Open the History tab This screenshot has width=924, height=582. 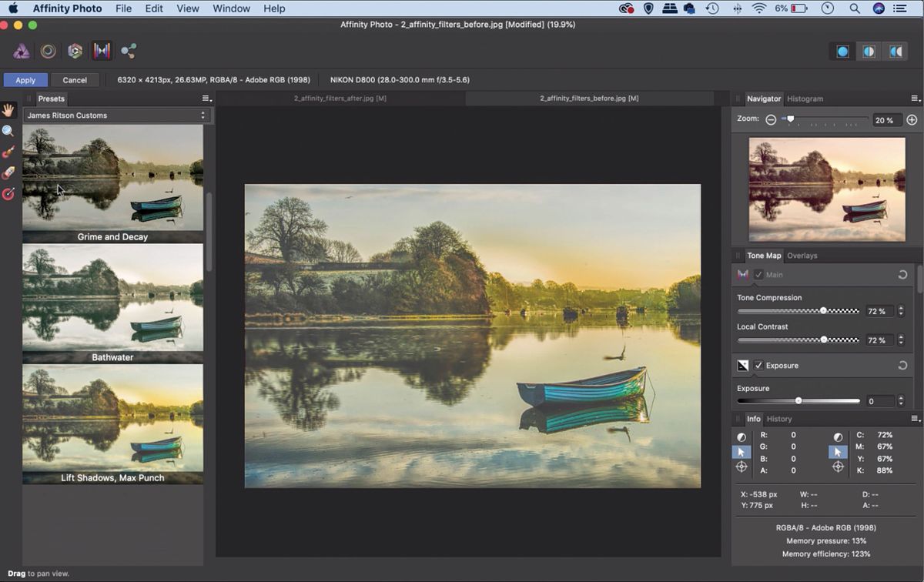pos(778,419)
